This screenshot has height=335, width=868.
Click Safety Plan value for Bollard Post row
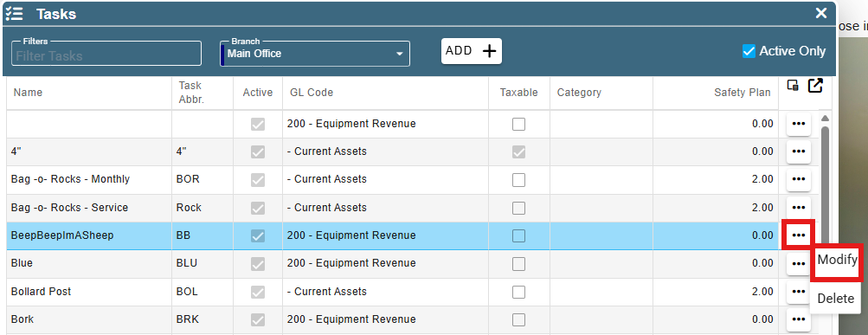click(x=716, y=291)
